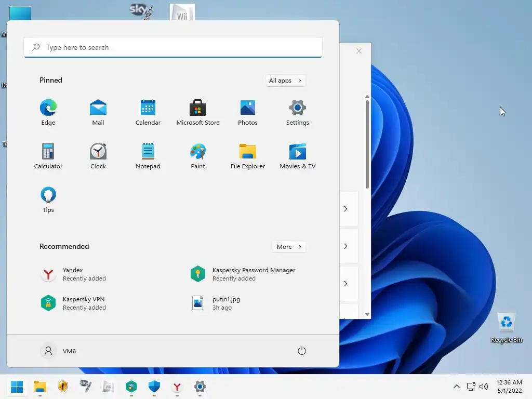Open Kaspersky Password Manager recommendation
The height and width of the screenshot is (399, 532).
243,274
